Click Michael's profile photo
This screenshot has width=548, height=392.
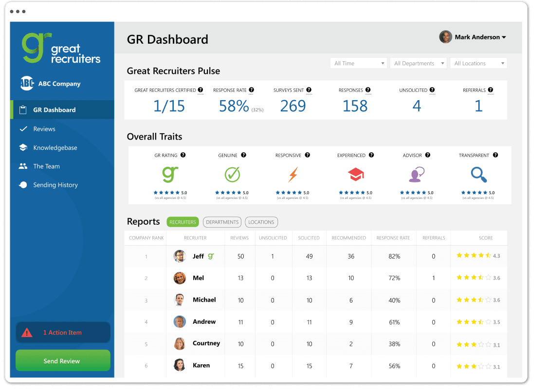(x=180, y=300)
